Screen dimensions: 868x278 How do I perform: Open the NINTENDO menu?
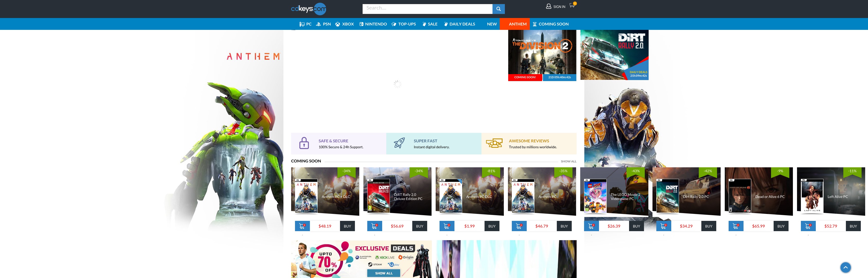click(373, 24)
